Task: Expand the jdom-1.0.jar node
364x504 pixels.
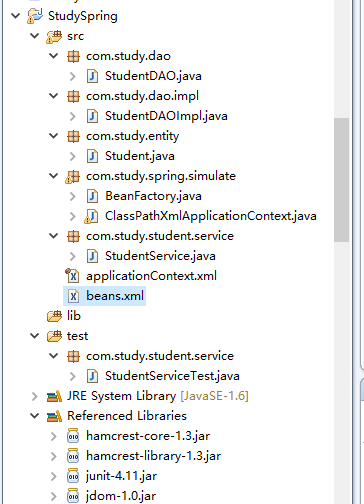Action: 54,496
